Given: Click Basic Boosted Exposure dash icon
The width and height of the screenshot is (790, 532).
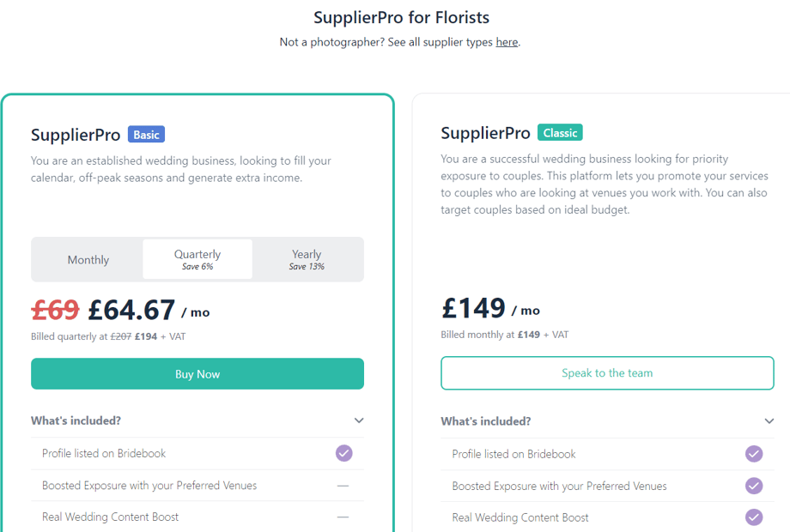Looking at the screenshot, I should [x=343, y=486].
